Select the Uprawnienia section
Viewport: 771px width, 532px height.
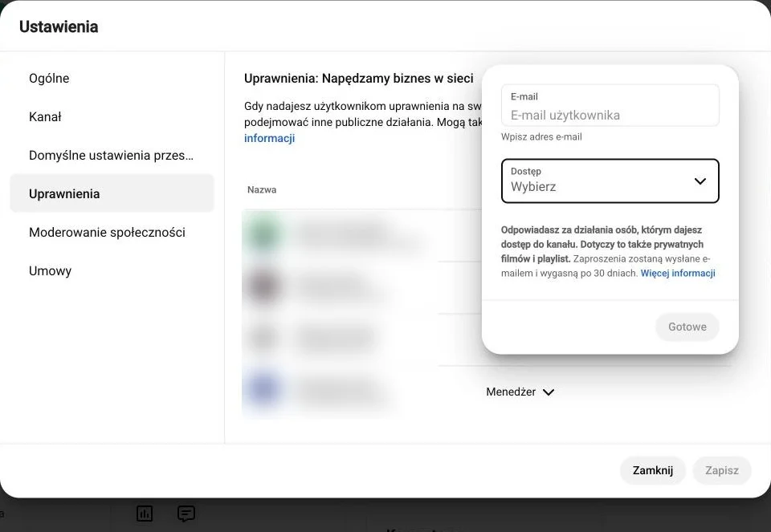(112, 193)
